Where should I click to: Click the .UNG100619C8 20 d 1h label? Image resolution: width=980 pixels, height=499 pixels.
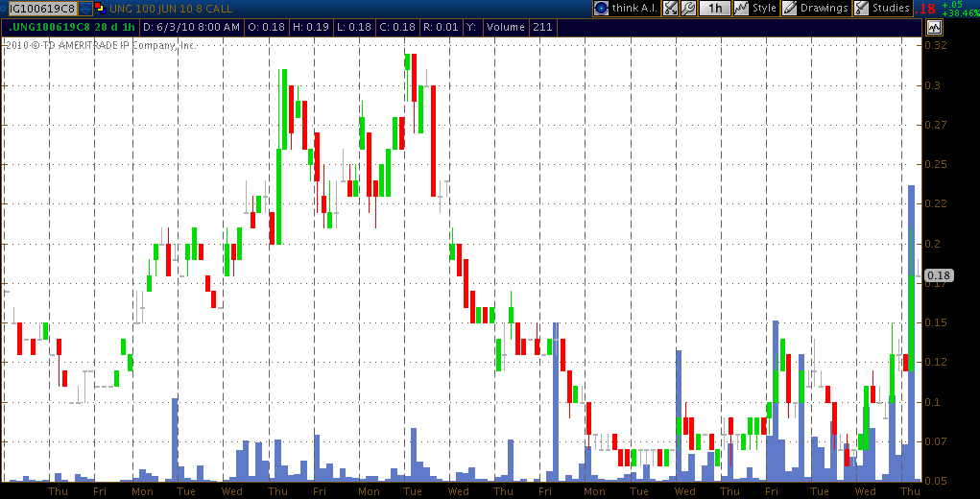coord(71,28)
